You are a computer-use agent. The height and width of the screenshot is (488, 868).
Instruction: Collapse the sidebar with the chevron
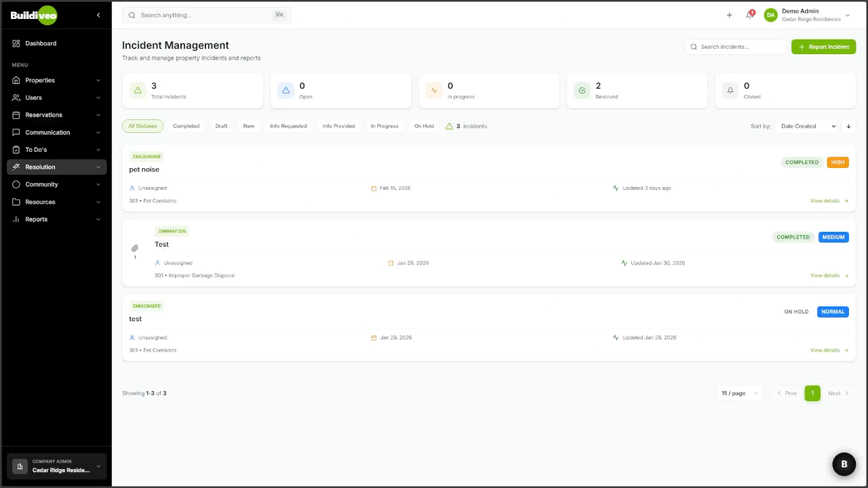[98, 15]
